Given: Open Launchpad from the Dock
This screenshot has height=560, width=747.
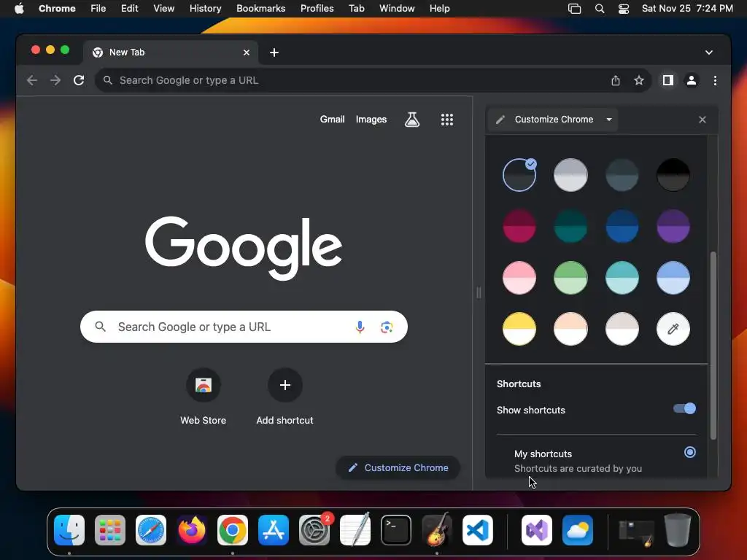Looking at the screenshot, I should (x=110, y=530).
